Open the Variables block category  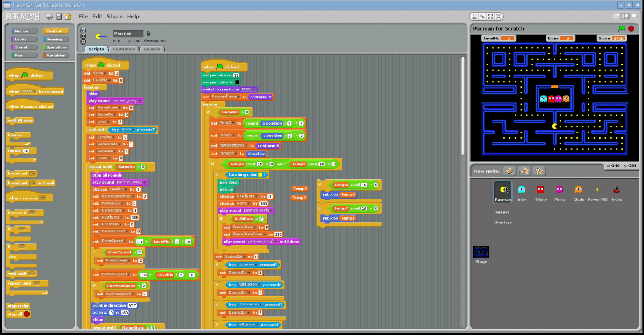tap(55, 55)
